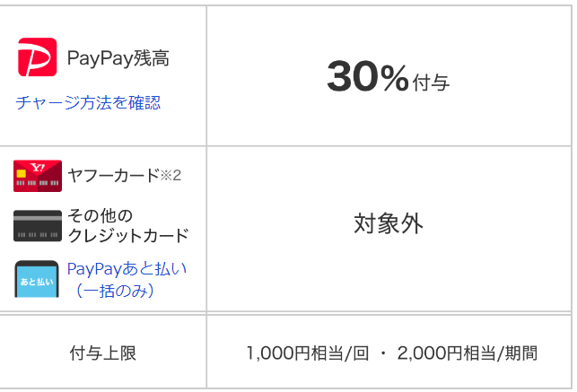Screen dimensions: 577x392
Task: Click the 30%付与 text
Action: click(x=389, y=77)
